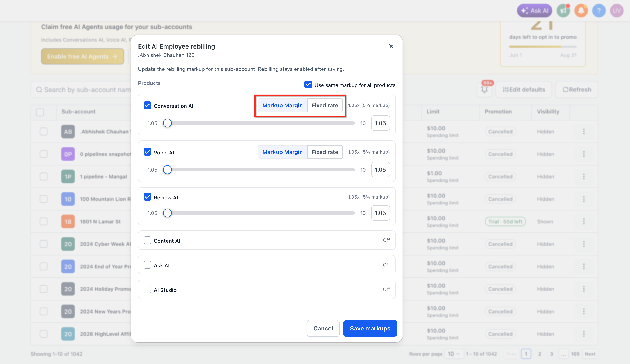Uncheck the Review AI product checkbox

click(x=147, y=197)
